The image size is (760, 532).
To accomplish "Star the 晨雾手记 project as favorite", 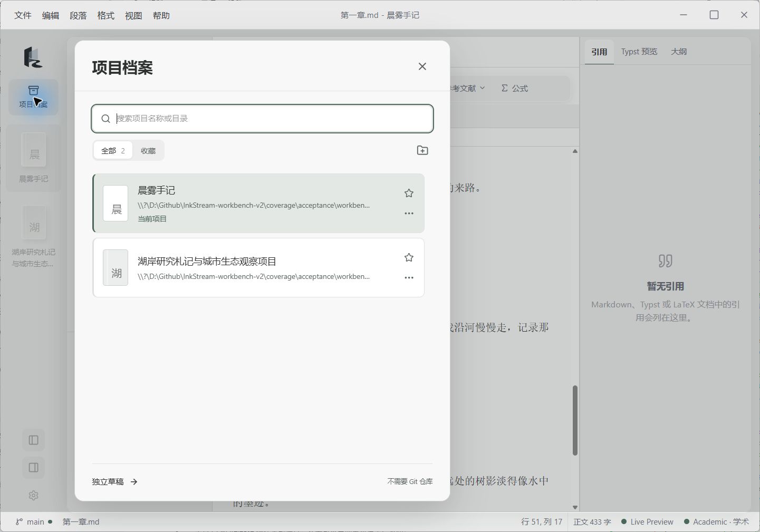I will [x=409, y=193].
